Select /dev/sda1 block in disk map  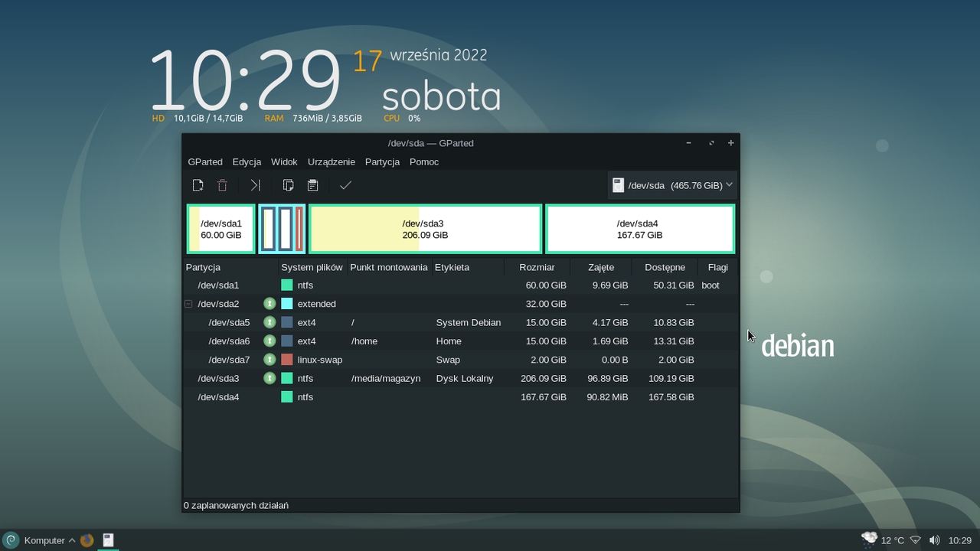[221, 229]
